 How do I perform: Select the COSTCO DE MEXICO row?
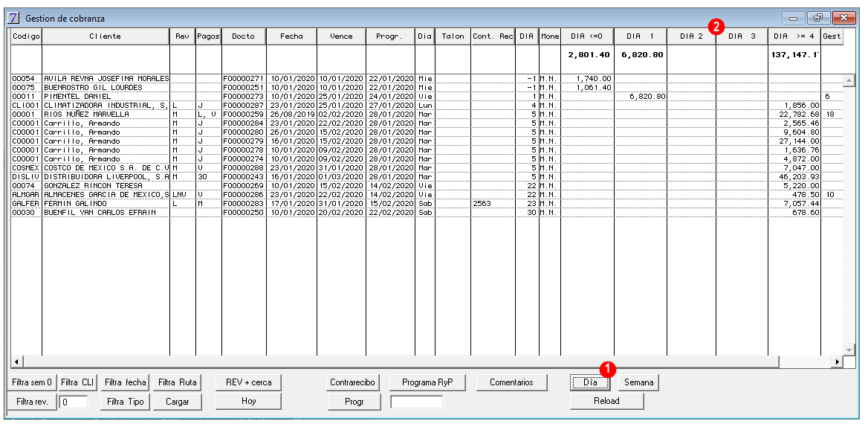(427, 167)
